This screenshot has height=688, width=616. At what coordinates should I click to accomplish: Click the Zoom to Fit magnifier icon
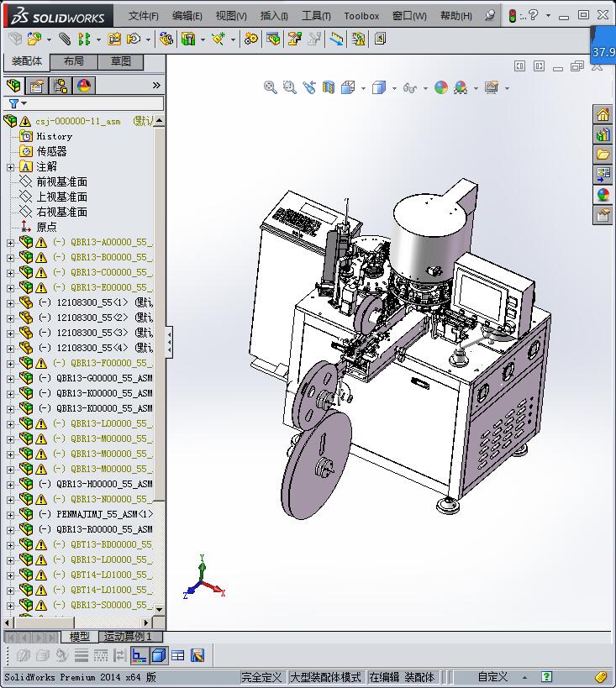pyautogui.click(x=271, y=87)
